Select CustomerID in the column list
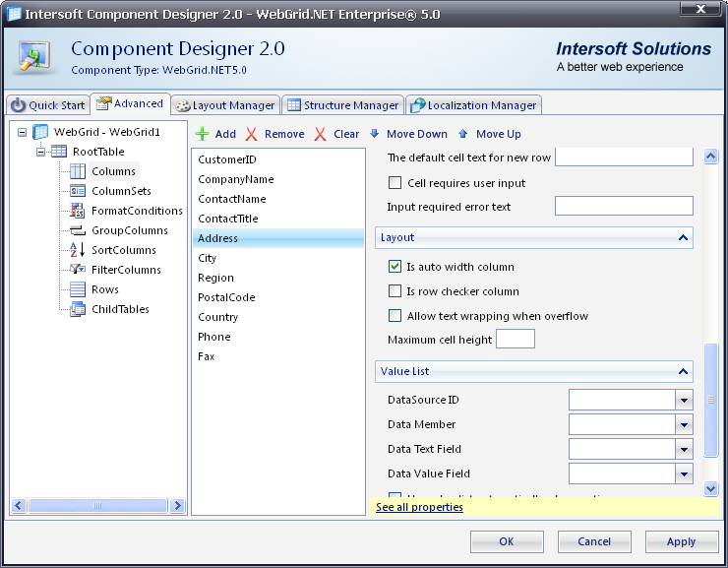The height and width of the screenshot is (568, 728). point(278,159)
